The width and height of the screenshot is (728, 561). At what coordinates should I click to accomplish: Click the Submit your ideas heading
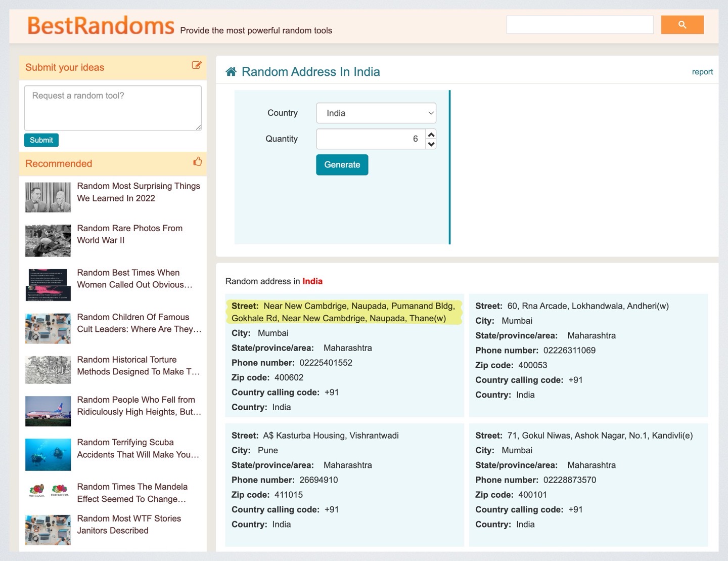65,67
